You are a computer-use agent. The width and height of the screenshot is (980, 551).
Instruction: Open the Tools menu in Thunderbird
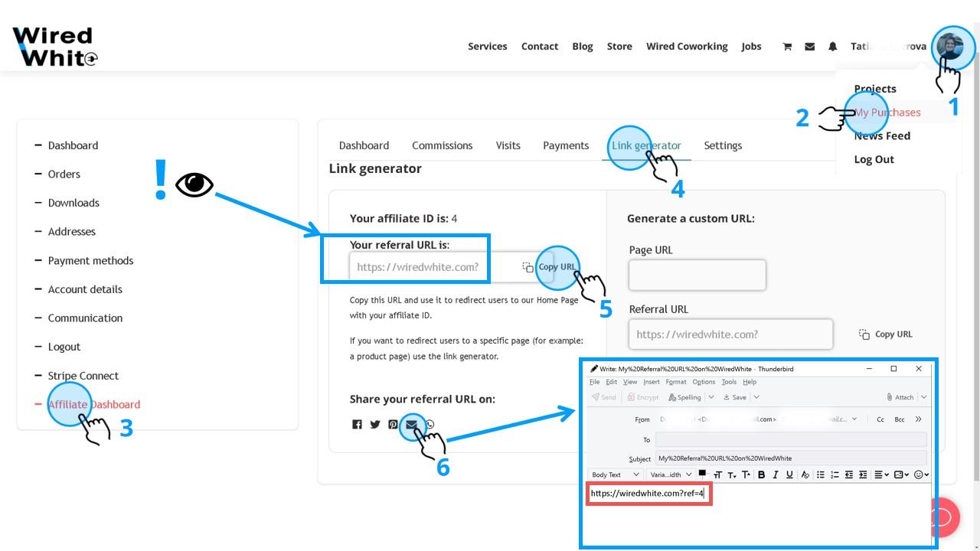pyautogui.click(x=729, y=382)
